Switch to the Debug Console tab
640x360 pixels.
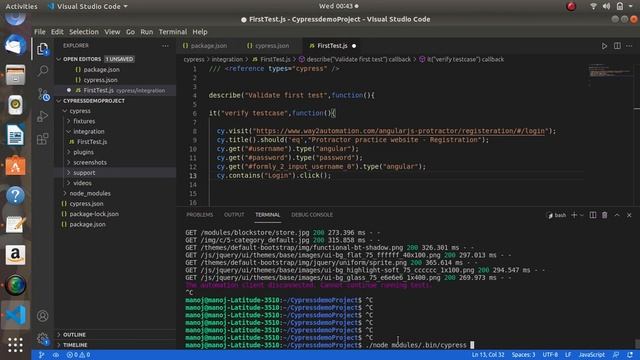(312, 215)
